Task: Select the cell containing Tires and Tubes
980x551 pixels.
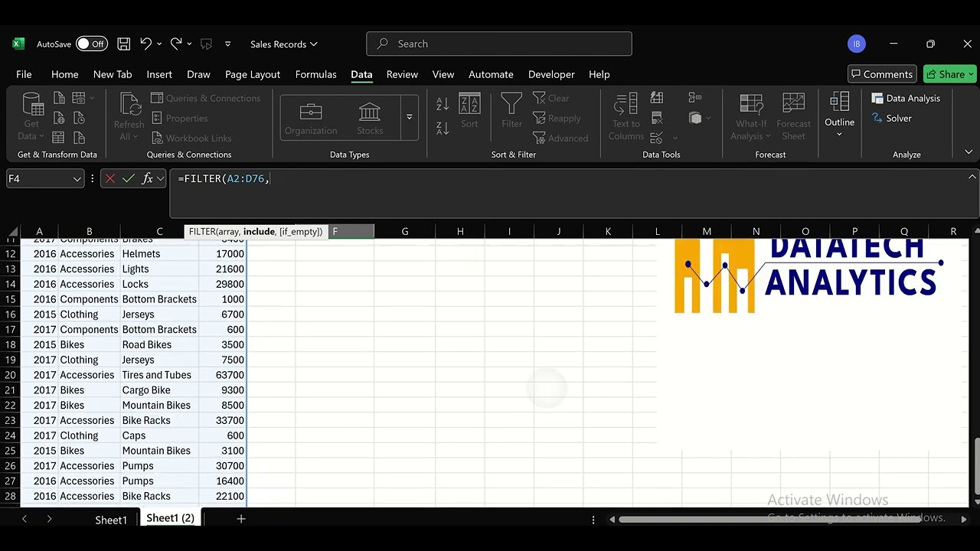Action: point(159,375)
